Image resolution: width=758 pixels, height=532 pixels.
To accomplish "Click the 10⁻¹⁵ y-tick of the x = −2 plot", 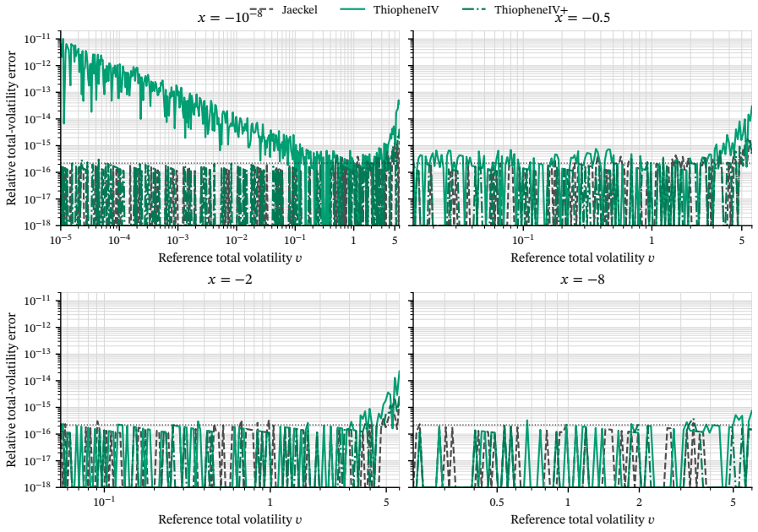I will click(x=39, y=407).
